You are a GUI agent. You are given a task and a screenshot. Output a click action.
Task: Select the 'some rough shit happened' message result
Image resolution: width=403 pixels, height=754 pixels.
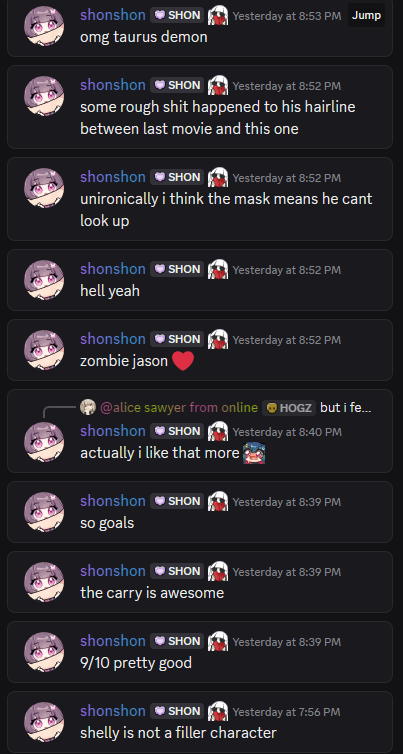(x=200, y=107)
